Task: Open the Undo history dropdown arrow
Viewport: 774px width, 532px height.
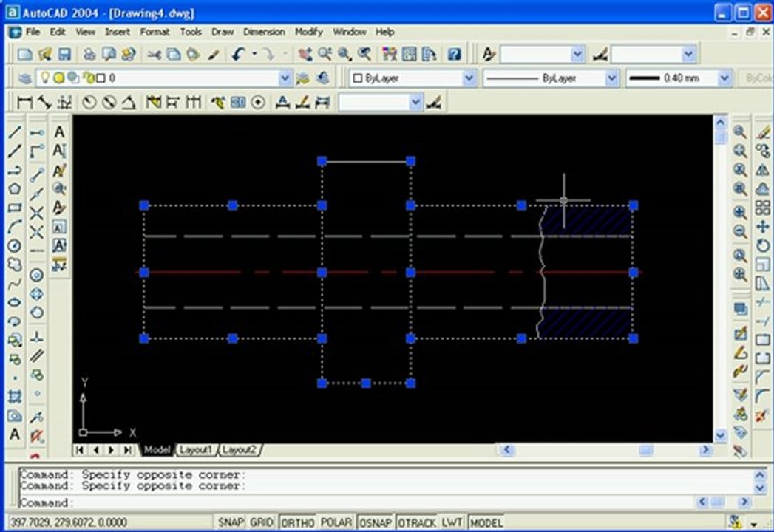Action: coord(255,54)
